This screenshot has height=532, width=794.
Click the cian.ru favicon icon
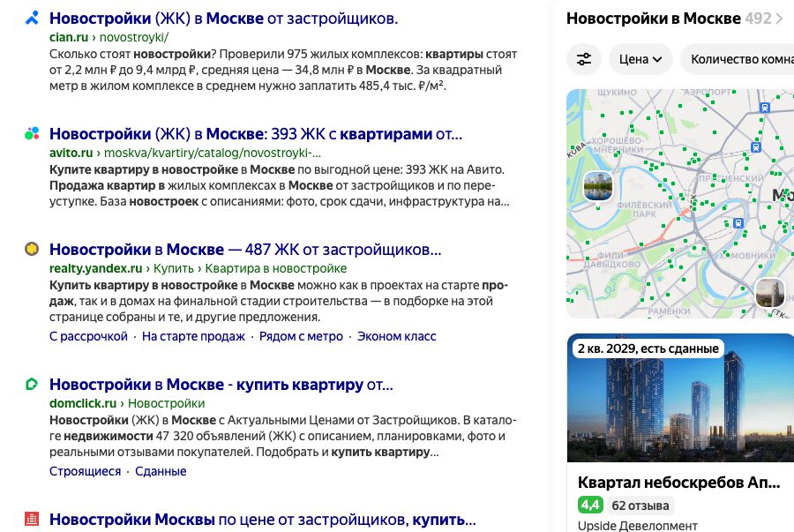[32, 19]
